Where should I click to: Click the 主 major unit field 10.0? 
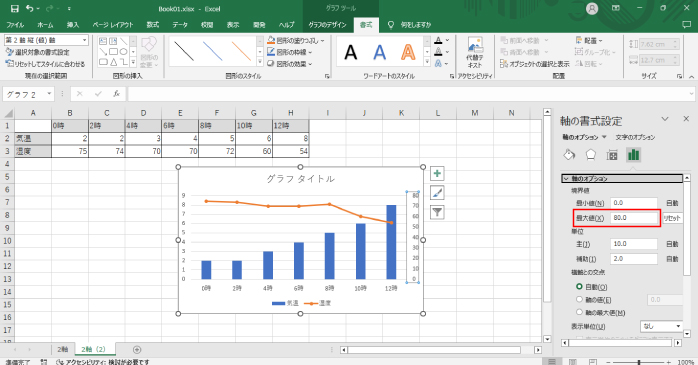[x=634, y=244]
